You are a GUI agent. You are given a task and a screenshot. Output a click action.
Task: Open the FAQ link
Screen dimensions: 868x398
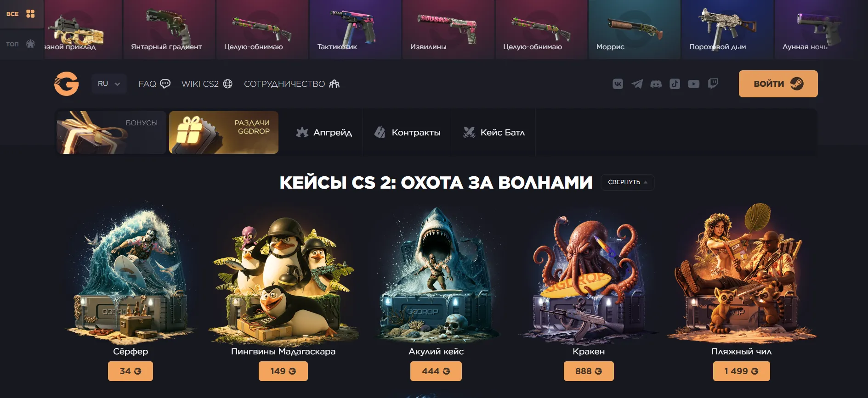click(154, 84)
